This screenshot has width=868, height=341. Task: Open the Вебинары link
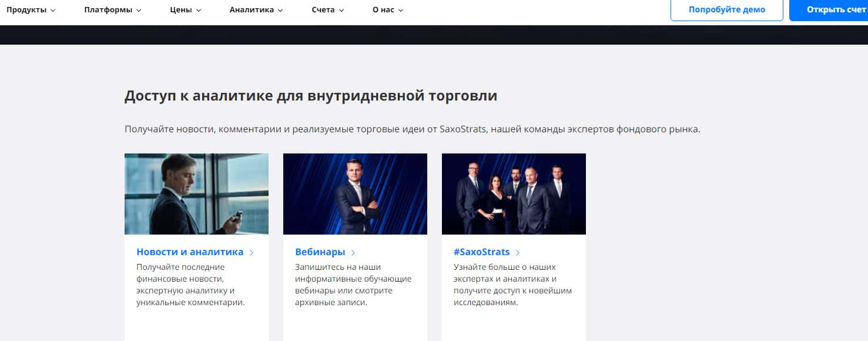pos(320,252)
